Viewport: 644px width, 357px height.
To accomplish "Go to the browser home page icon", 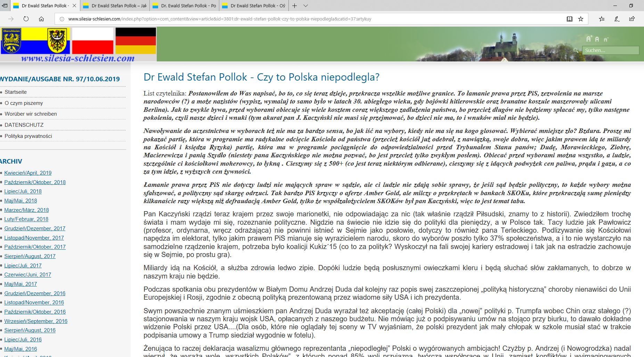I will tap(41, 19).
